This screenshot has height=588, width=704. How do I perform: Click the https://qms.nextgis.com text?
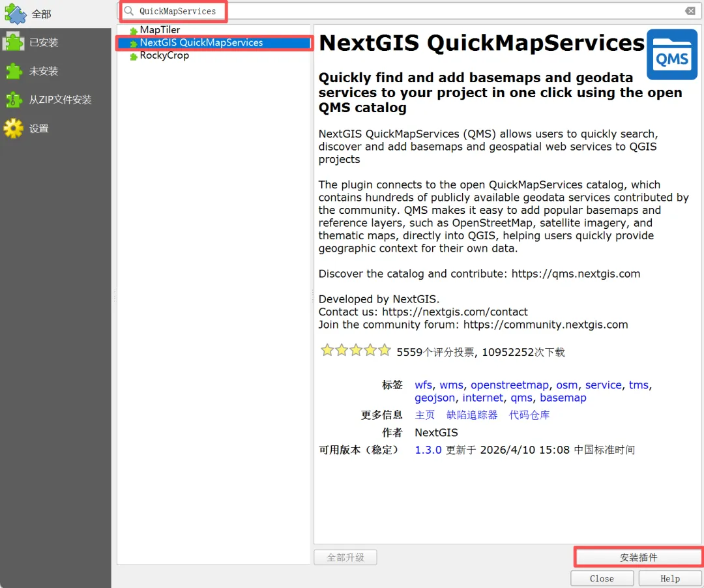coord(576,274)
